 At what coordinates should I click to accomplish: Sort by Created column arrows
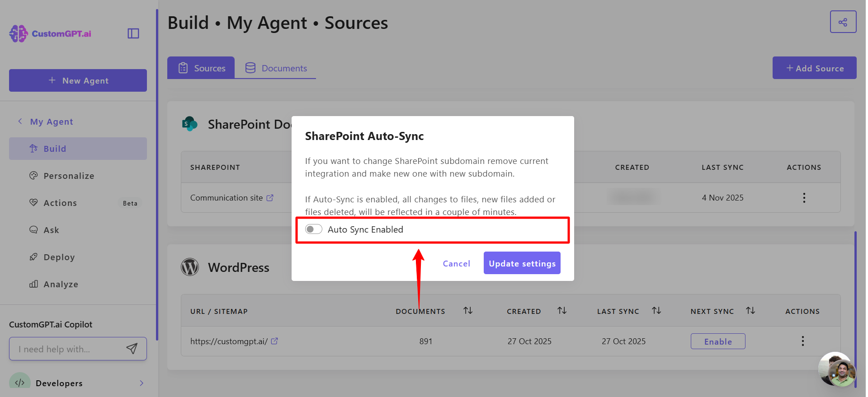(x=562, y=311)
